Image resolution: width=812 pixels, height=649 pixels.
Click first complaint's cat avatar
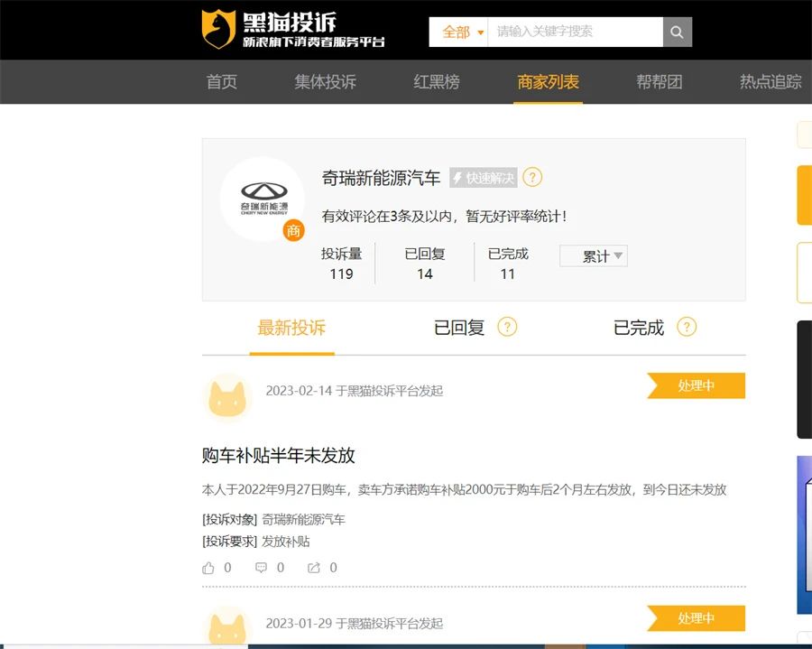228,397
